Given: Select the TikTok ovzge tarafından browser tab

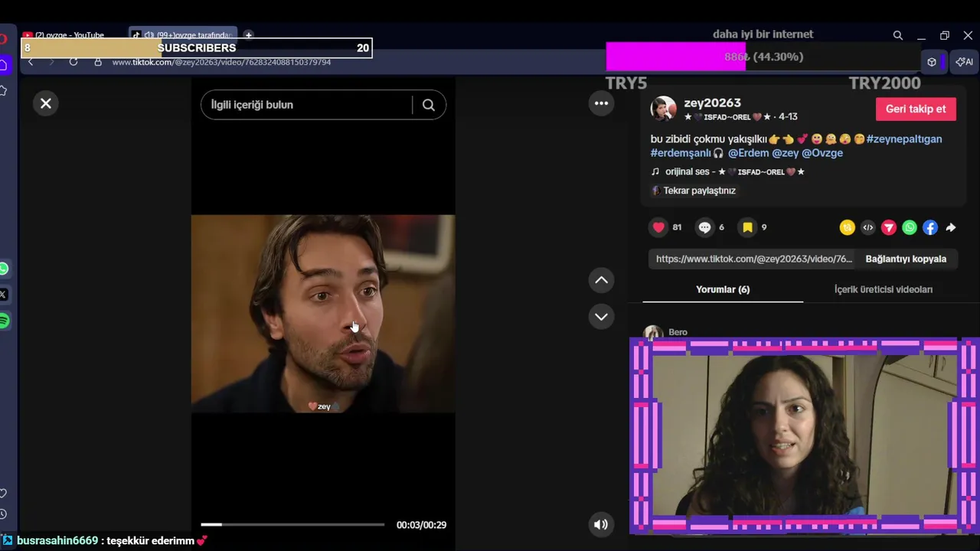Looking at the screenshot, I should coord(184,35).
